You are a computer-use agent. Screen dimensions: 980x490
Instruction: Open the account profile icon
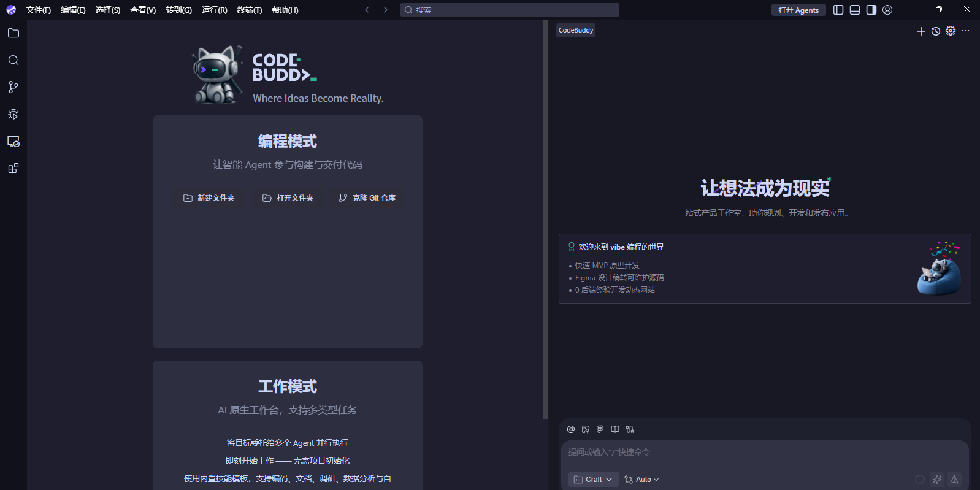click(887, 10)
